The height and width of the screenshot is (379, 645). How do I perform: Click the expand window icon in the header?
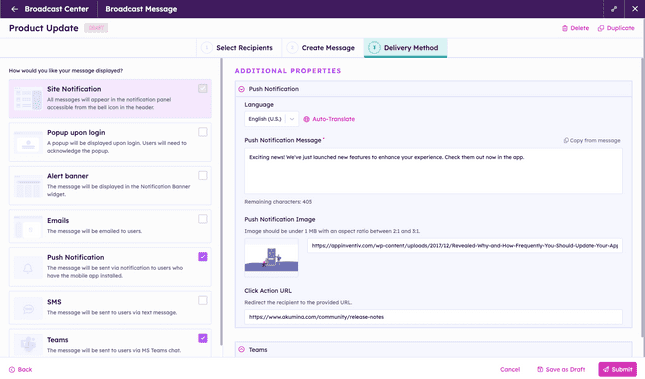[x=614, y=9]
